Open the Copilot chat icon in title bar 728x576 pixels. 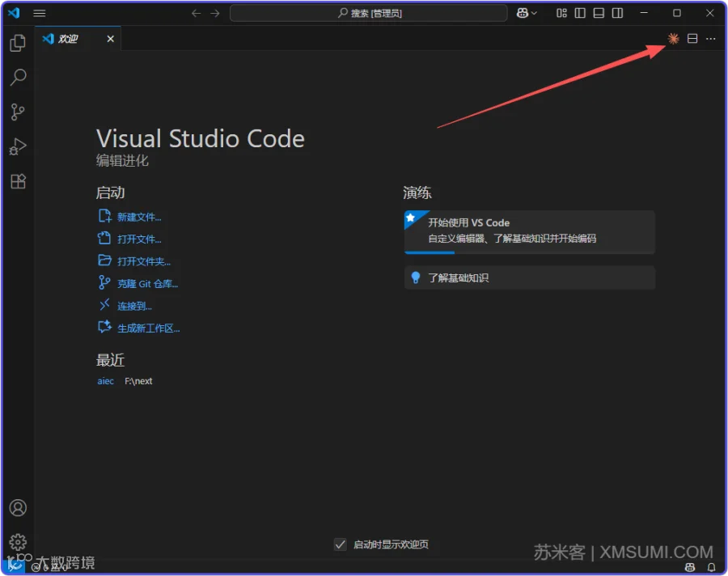point(523,13)
